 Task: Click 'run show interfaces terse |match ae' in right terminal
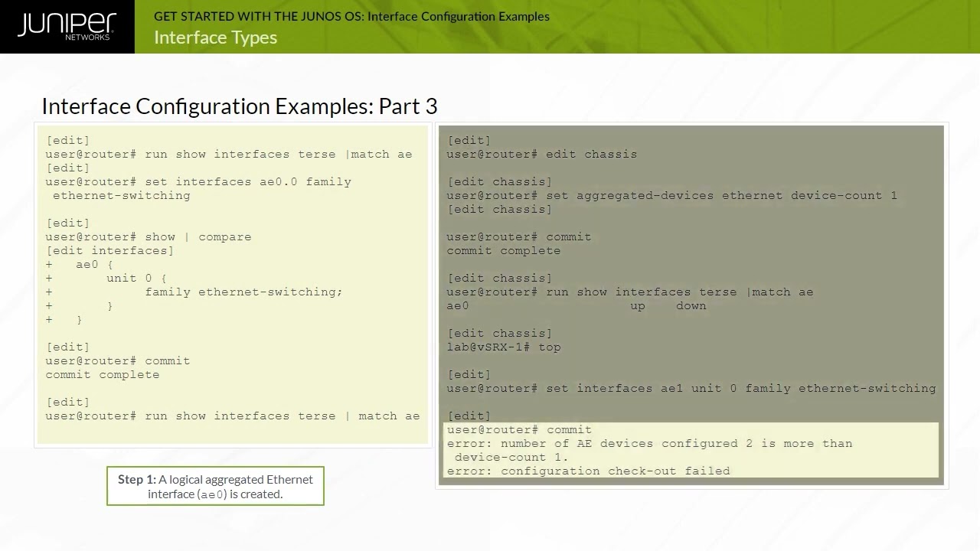(630, 292)
